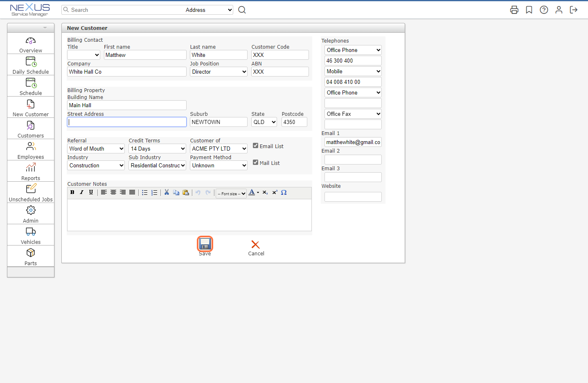The height and width of the screenshot is (383, 588).
Task: Copy selection in notes toolbar
Action: 176,192
